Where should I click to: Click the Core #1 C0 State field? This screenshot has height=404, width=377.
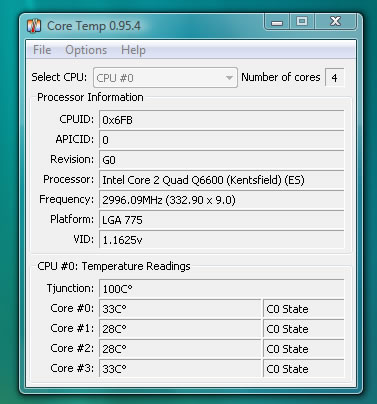pos(303,329)
